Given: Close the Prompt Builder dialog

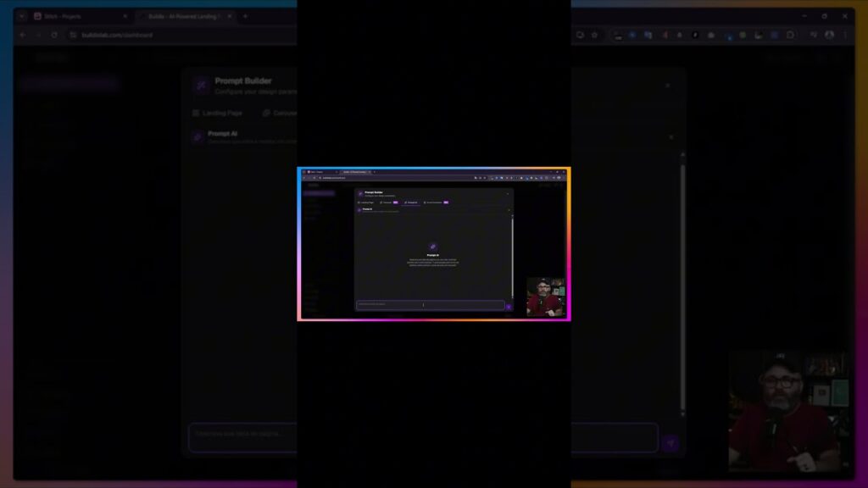Looking at the screenshot, I should (508, 193).
